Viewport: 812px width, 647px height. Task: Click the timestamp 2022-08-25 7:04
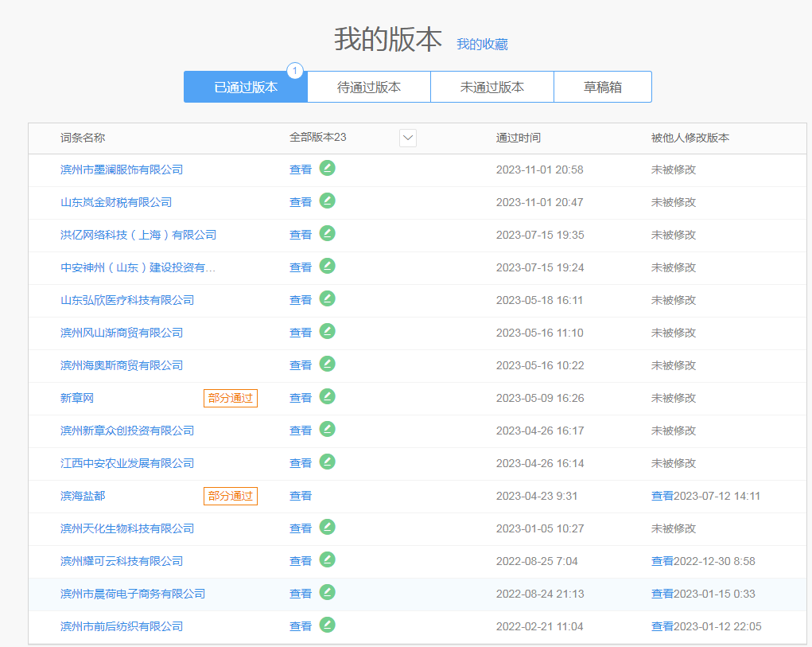pos(537,562)
